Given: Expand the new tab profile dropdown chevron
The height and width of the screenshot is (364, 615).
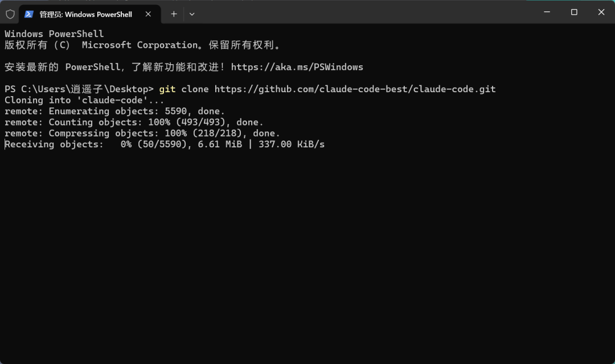Looking at the screenshot, I should (x=192, y=14).
